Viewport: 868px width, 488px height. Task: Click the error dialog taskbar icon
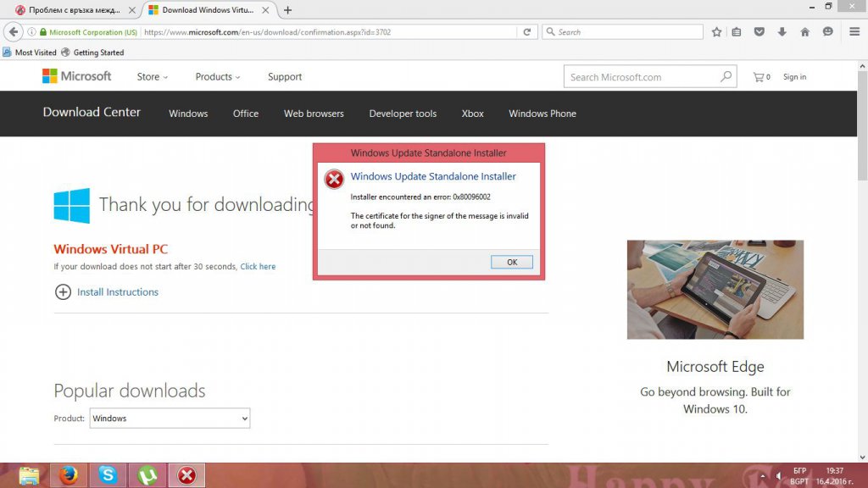click(186, 475)
